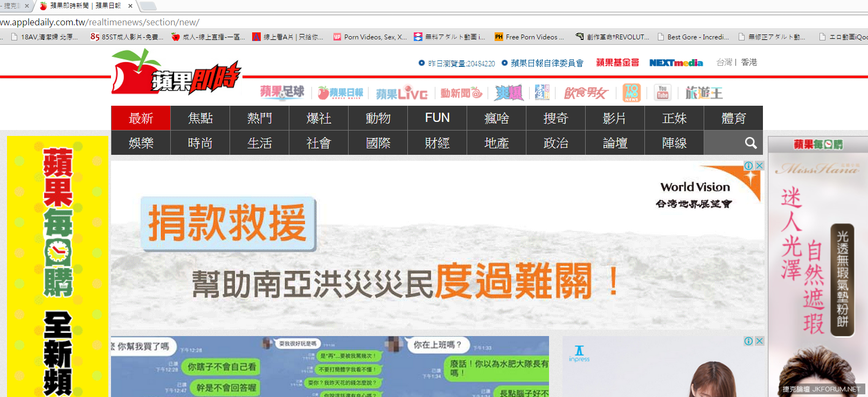
Task: Switch to the 蘋果即時新聞 tab
Action: pyautogui.click(x=85, y=6)
